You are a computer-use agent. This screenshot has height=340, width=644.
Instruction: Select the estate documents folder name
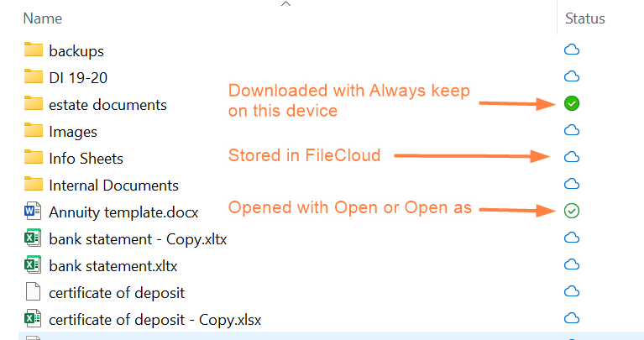(107, 104)
